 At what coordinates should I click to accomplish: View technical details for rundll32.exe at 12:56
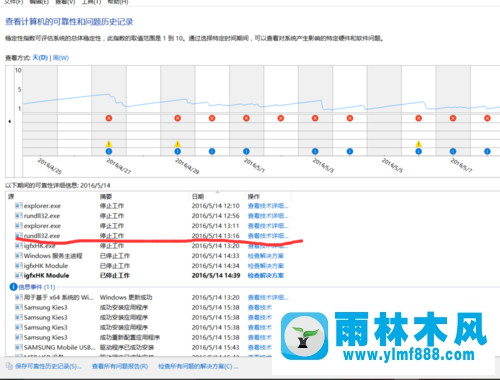pos(268,216)
